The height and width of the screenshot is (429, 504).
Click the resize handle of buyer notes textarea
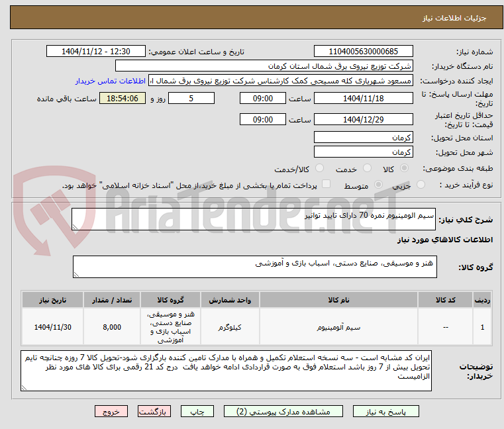[x=24, y=388]
